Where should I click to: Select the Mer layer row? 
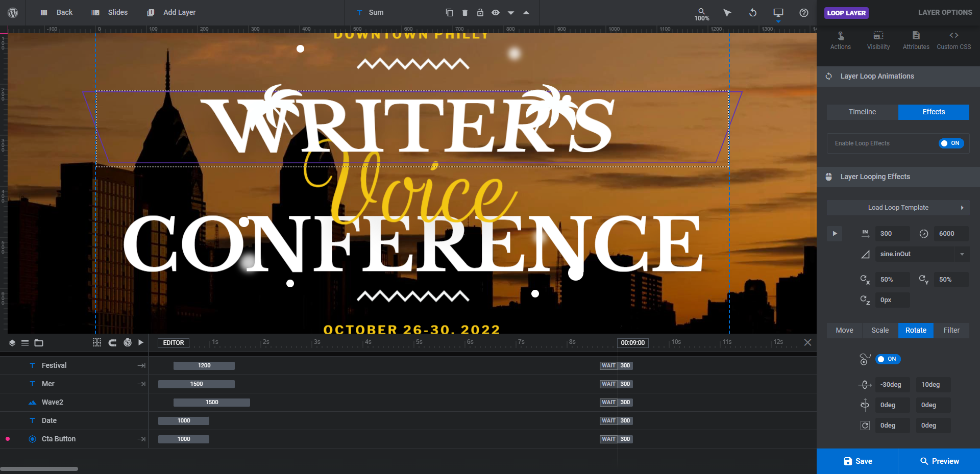(x=74, y=384)
